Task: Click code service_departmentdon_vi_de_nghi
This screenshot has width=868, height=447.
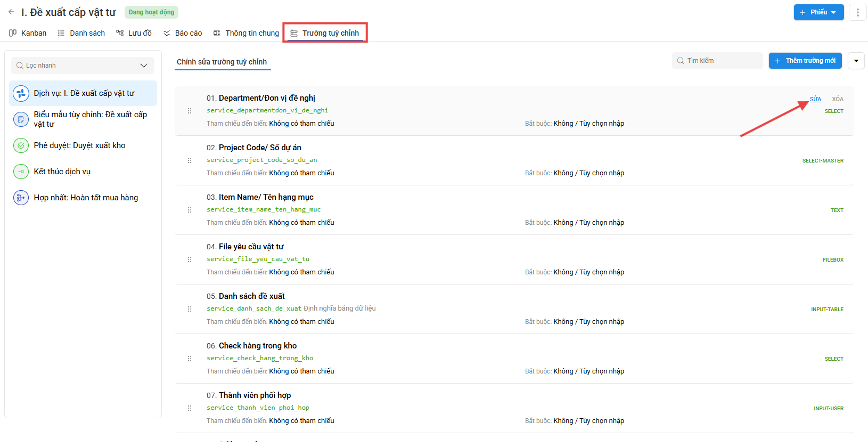Action: (x=267, y=110)
